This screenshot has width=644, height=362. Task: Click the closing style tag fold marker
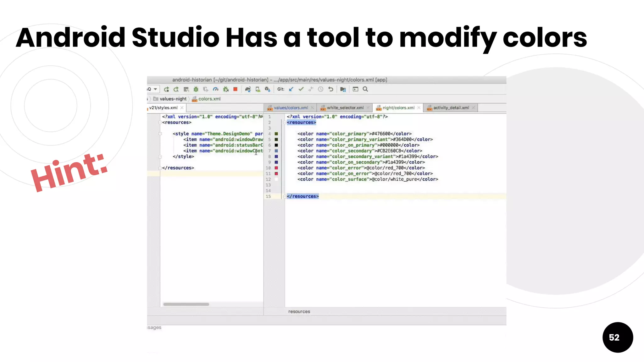click(x=160, y=156)
